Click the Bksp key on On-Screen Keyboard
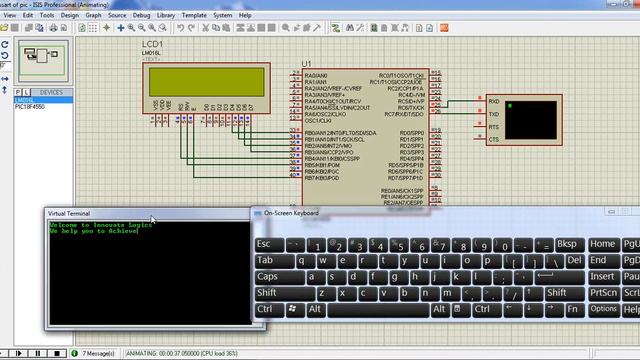Viewport: 640px width, 360px height. point(570,244)
